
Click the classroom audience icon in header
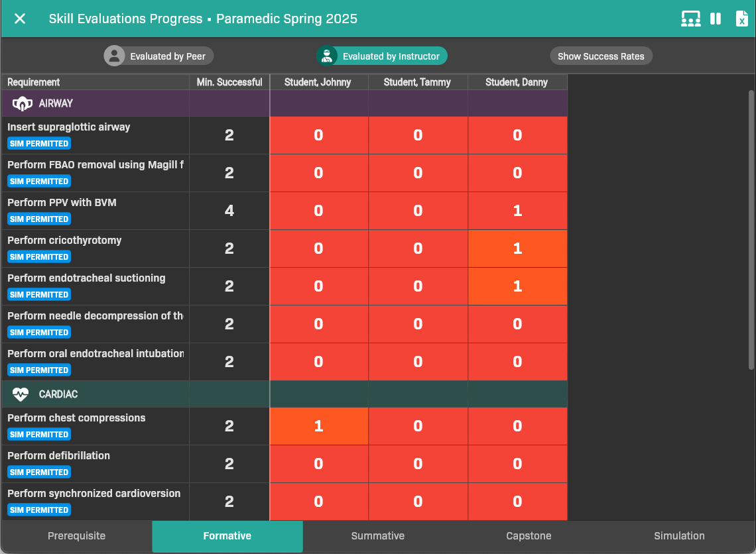pos(690,19)
